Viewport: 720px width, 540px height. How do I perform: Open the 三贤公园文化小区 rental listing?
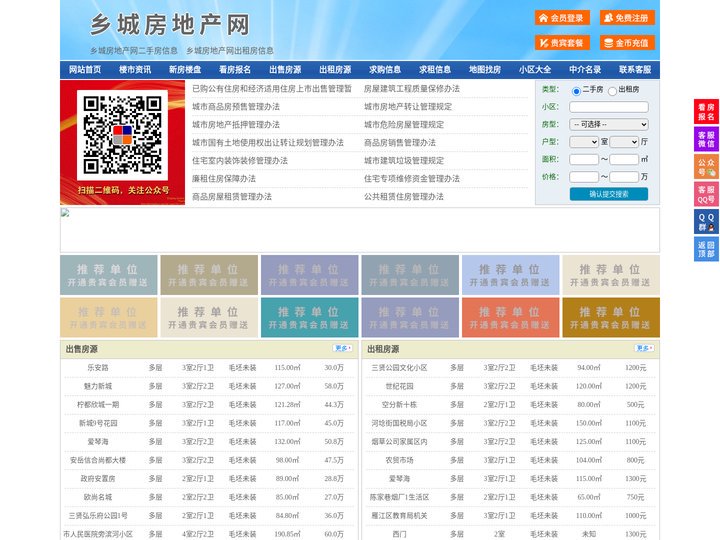pyautogui.click(x=399, y=368)
